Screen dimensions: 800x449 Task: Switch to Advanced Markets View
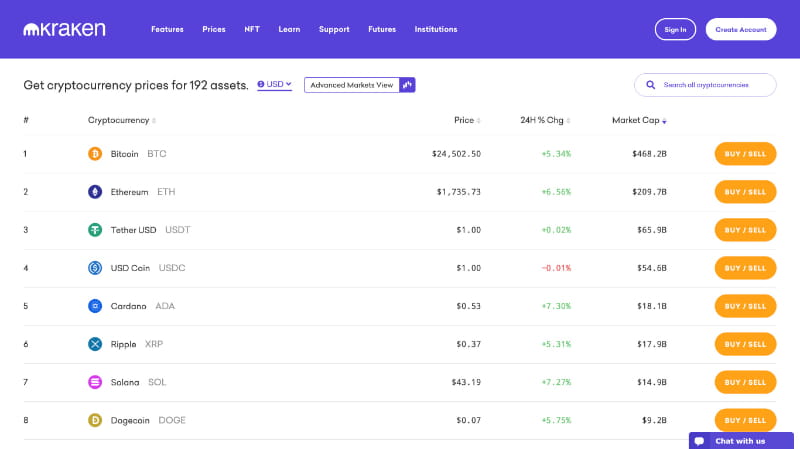pyautogui.click(x=359, y=85)
